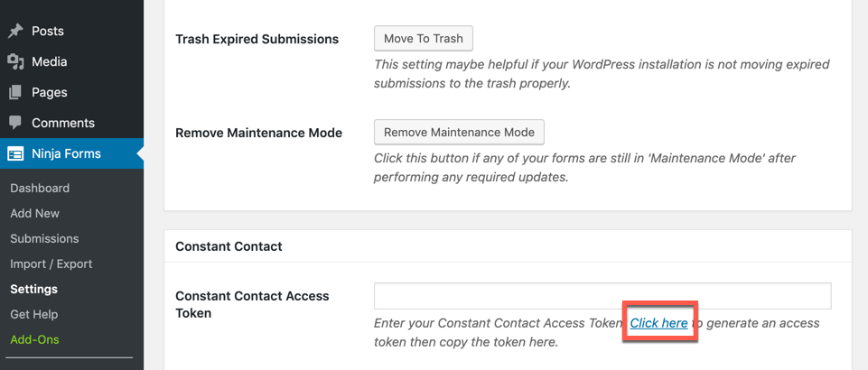Viewport: 868px width, 370px height.
Task: Click the Comments bubble icon
Action: (x=15, y=123)
